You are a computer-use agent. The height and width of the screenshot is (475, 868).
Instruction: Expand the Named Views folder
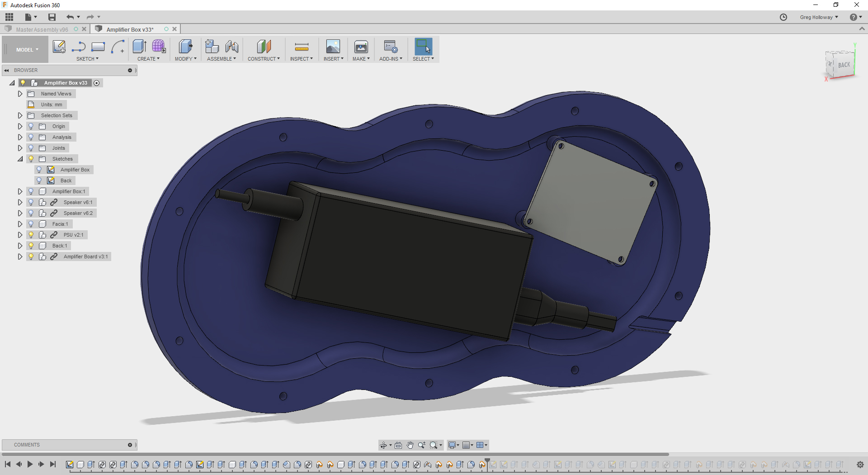click(x=20, y=93)
